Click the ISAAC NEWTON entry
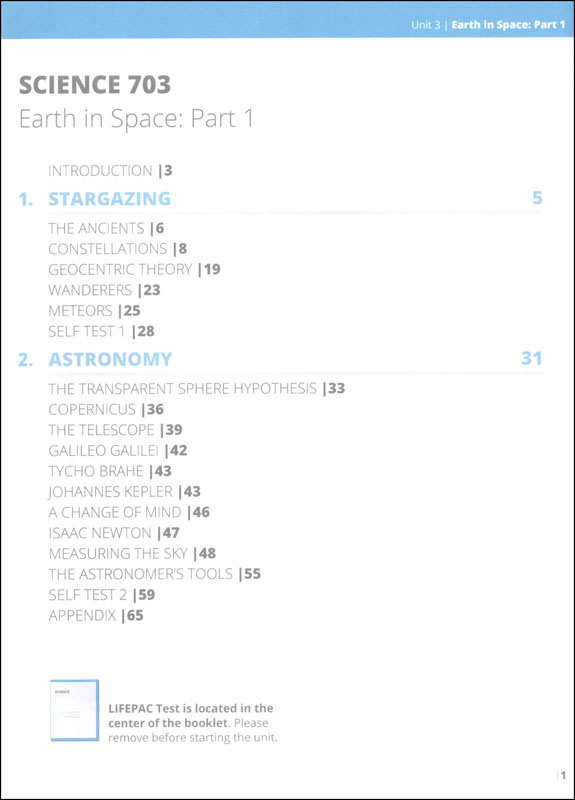The image size is (575, 800). (114, 533)
